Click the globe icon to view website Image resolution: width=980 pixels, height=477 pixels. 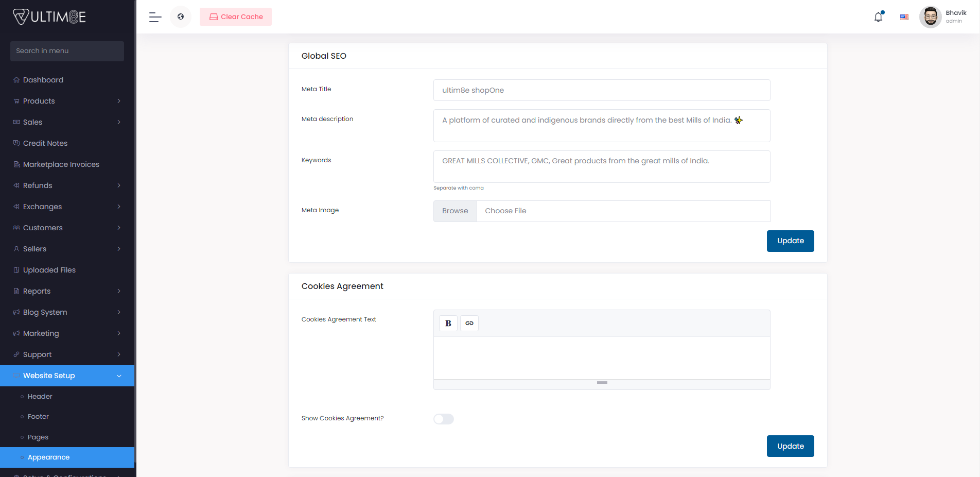coord(180,16)
